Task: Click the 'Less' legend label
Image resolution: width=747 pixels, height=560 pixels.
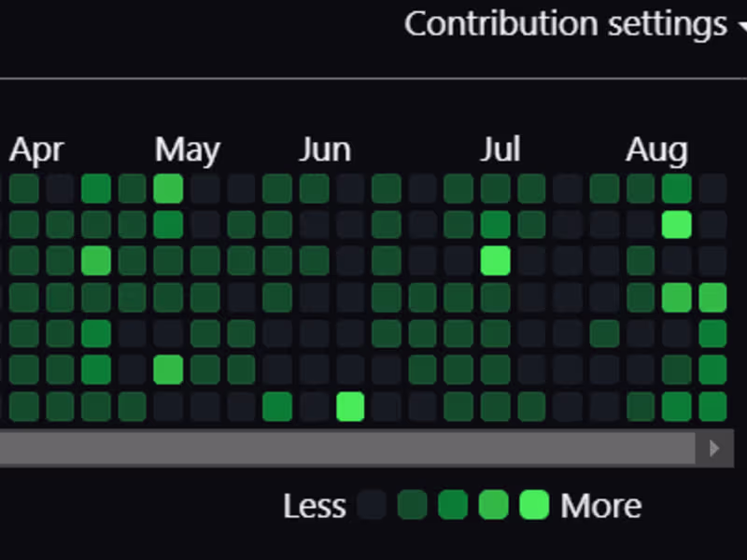Action: pyautogui.click(x=315, y=506)
